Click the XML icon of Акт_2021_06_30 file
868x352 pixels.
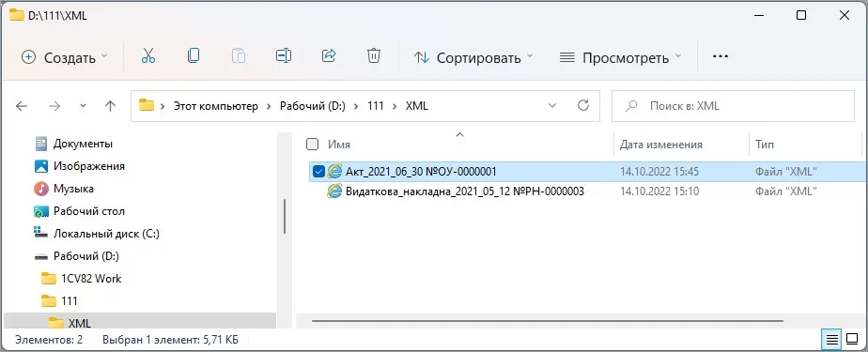[x=334, y=172]
